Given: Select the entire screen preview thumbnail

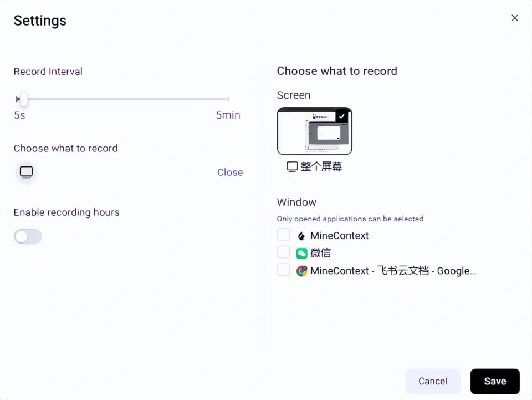Looking at the screenshot, I should pyautogui.click(x=314, y=131).
